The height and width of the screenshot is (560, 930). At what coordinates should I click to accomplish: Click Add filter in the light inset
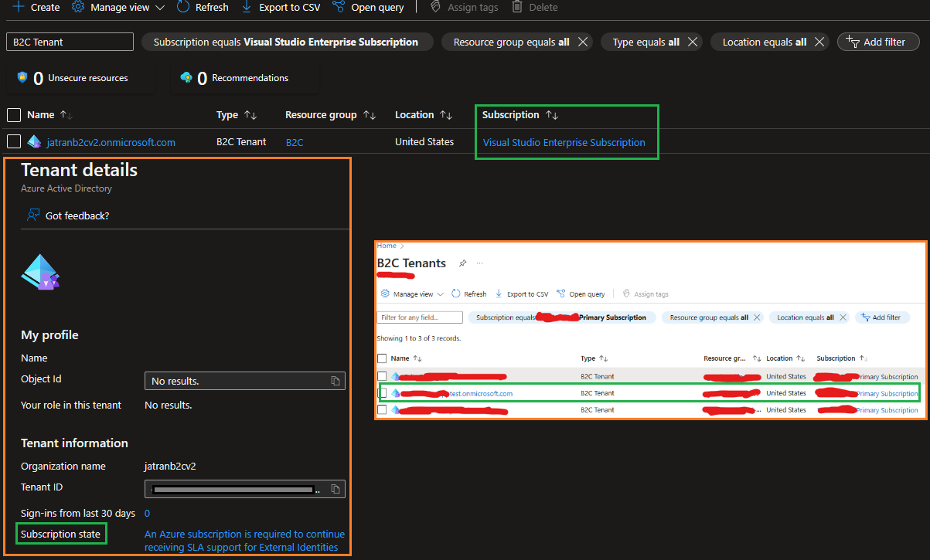pyautogui.click(x=882, y=317)
